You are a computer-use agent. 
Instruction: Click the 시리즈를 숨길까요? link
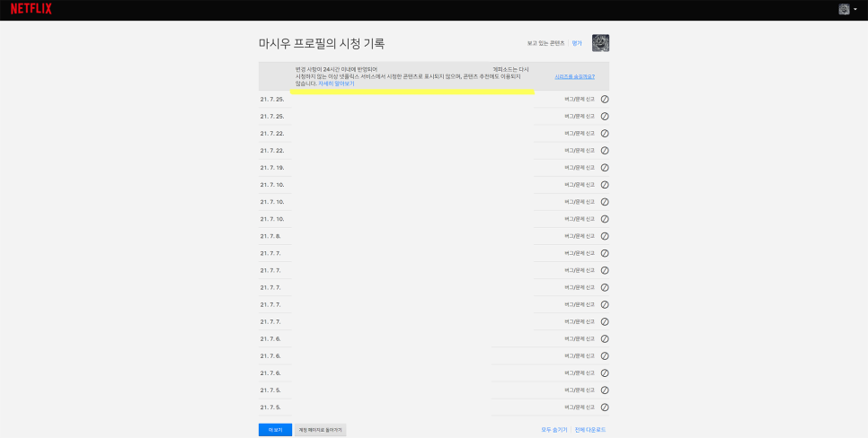(x=574, y=77)
